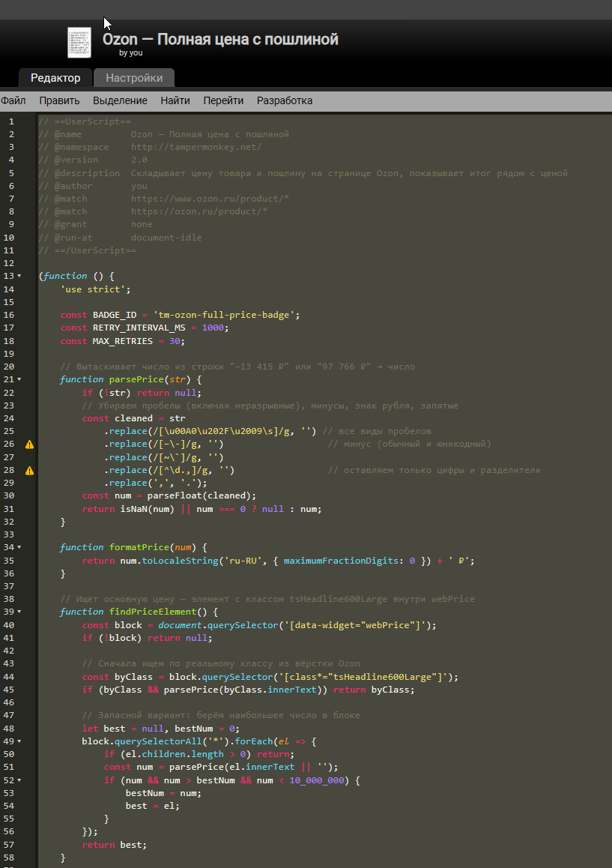
Task: Click 'return best;' on line 57
Action: pyautogui.click(x=115, y=845)
